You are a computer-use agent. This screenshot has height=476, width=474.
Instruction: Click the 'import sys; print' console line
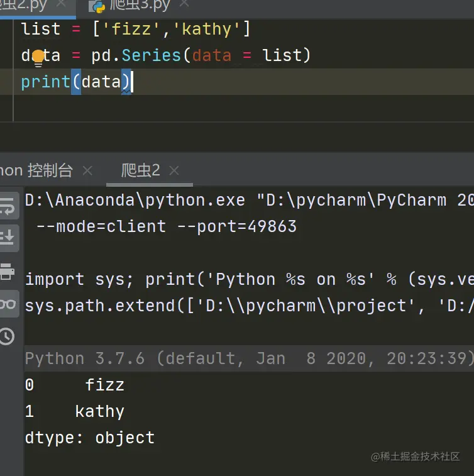coord(249,280)
